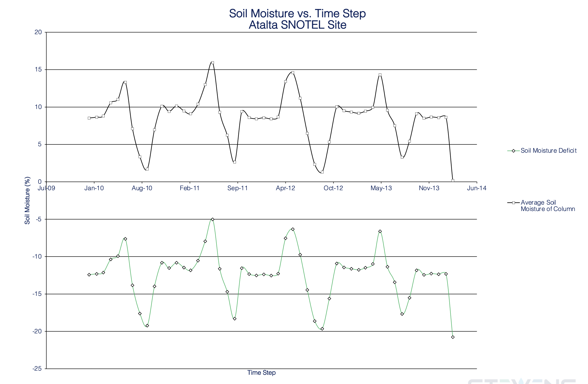The height and width of the screenshot is (384, 588).
Task: Select the 'Nov-13' axis label
Action: (429, 188)
